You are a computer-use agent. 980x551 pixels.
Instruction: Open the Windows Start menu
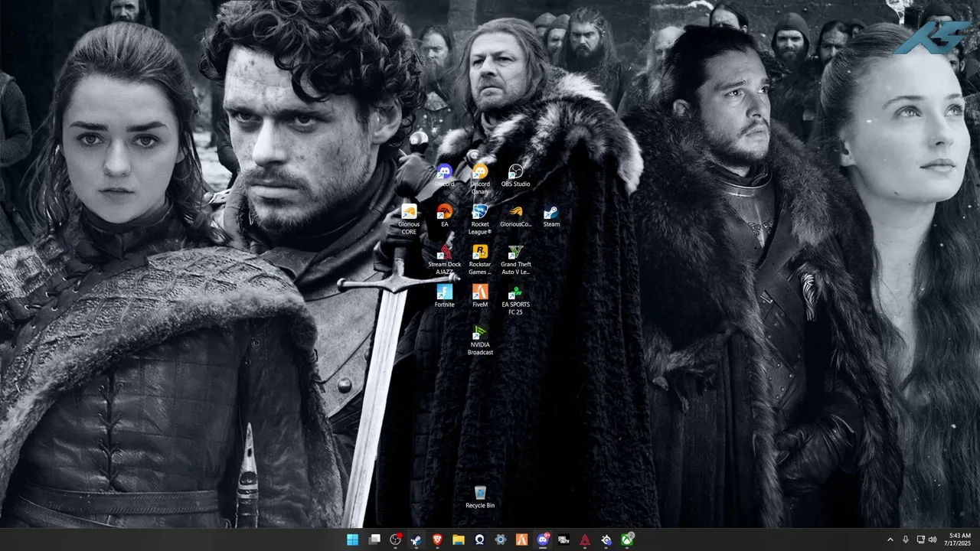click(353, 540)
